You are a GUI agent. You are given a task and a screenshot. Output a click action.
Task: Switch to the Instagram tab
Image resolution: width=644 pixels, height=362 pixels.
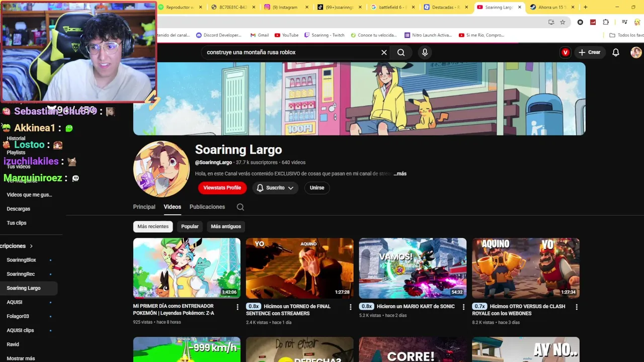(x=285, y=7)
